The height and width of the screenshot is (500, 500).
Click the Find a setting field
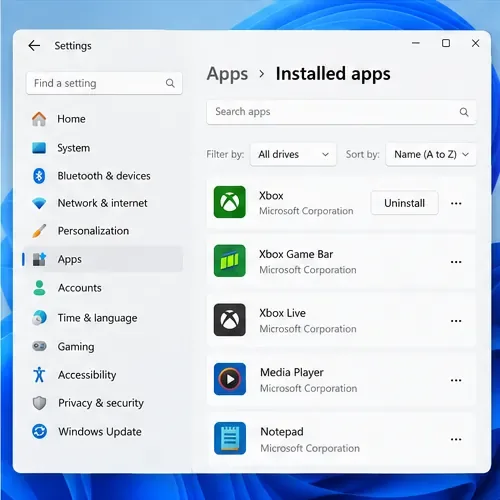tap(104, 83)
